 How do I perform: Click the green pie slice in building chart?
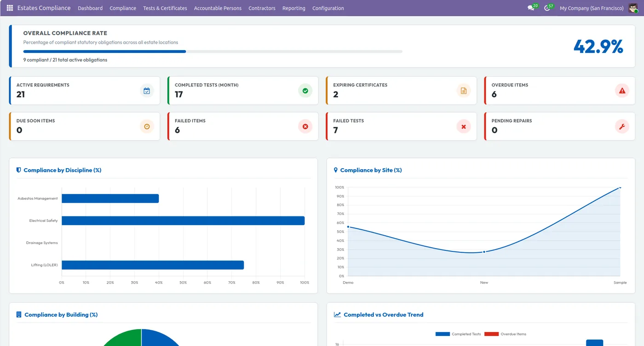124,338
